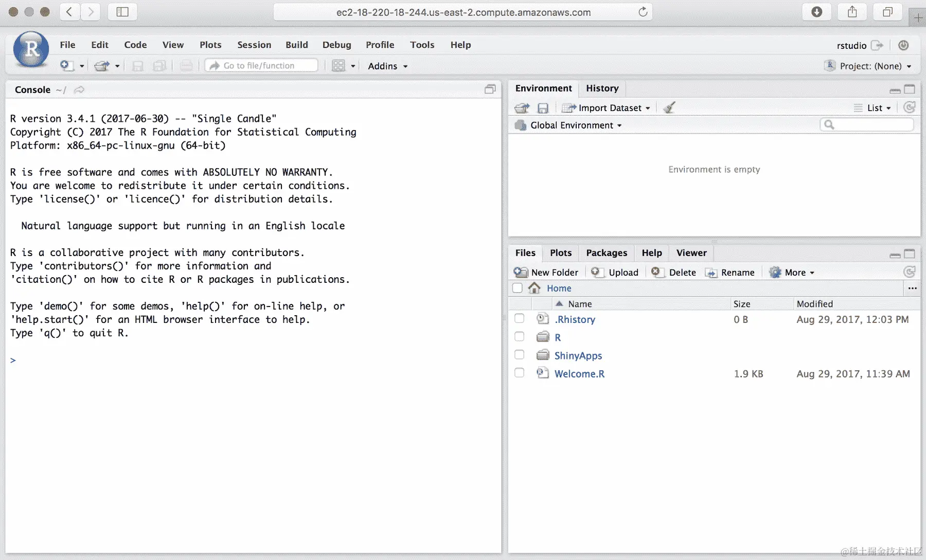Screen dimensions: 926x560
Task: Show Safari tab overview
Action: pos(888,12)
